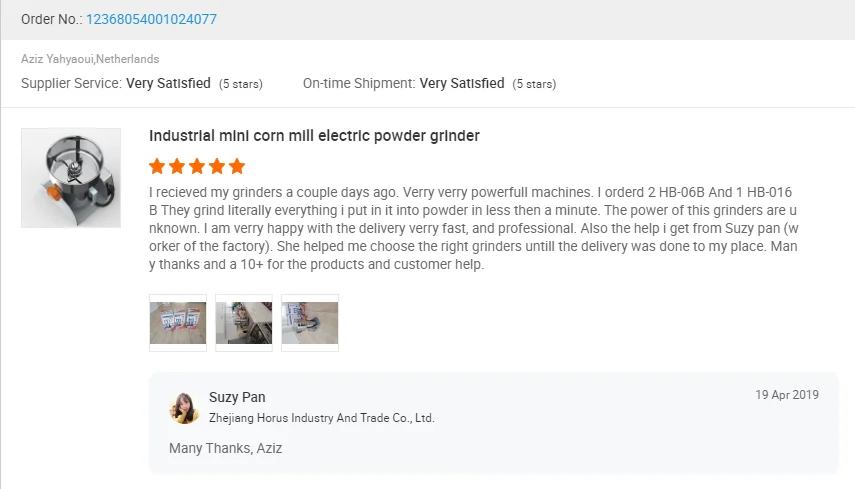Click the On-time Shipment Very Satisfied rating
This screenshot has height=489, width=855.
[461, 84]
